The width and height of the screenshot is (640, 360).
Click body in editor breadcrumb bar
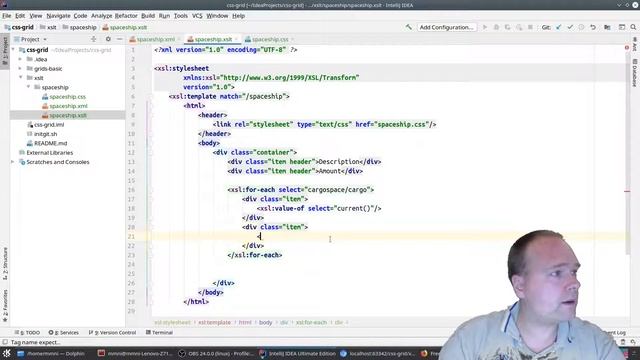[x=265, y=322]
